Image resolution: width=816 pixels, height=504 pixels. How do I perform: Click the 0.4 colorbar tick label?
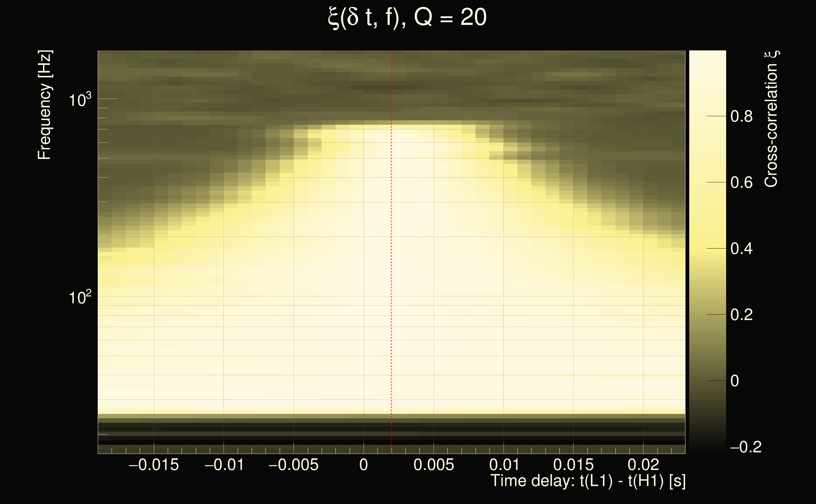click(x=741, y=249)
